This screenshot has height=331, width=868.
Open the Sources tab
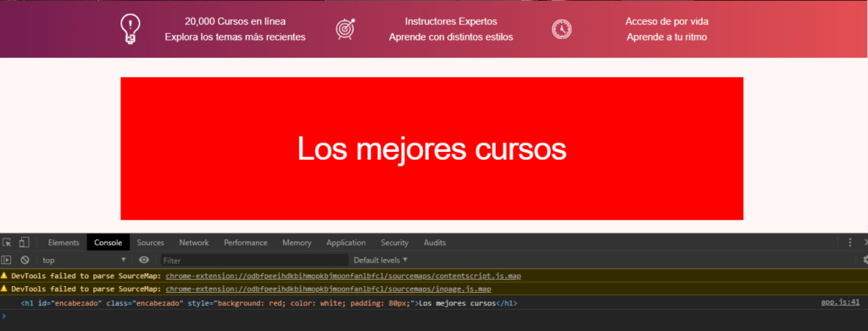pos(151,242)
